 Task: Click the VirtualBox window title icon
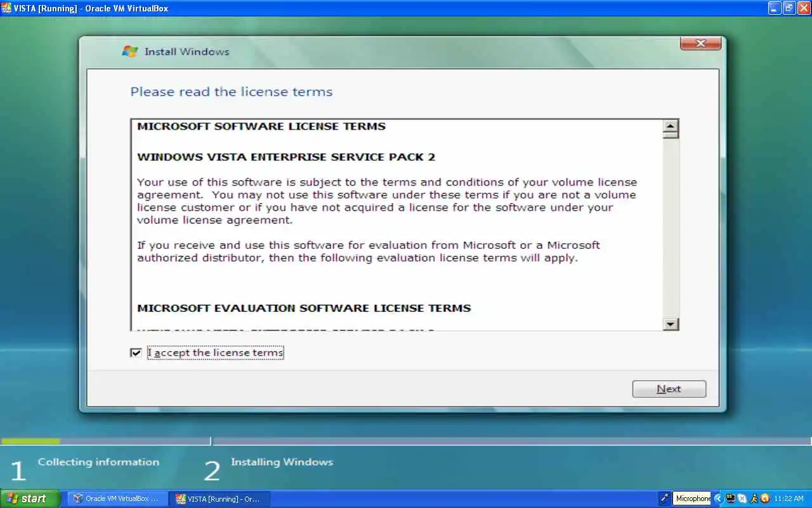point(6,8)
